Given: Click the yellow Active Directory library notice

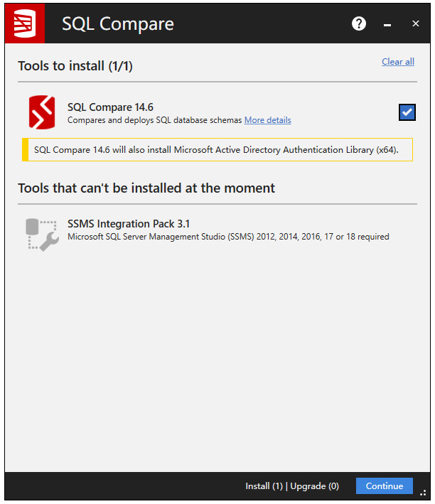Looking at the screenshot, I should pyautogui.click(x=216, y=150).
